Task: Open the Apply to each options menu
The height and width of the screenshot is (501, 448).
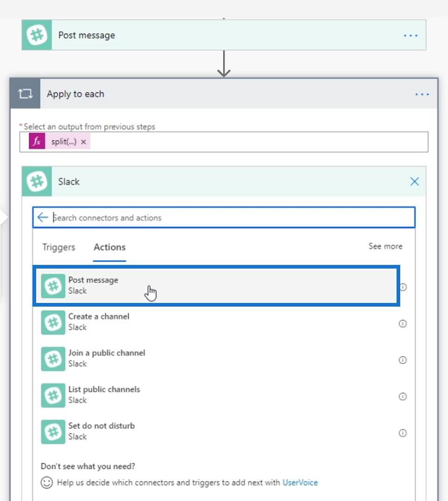Action: click(422, 94)
